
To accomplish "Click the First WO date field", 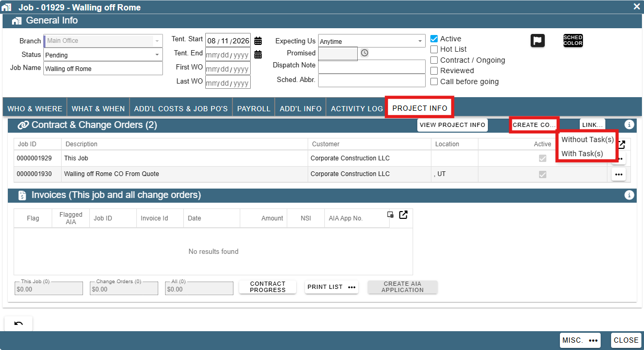I will tap(228, 68).
